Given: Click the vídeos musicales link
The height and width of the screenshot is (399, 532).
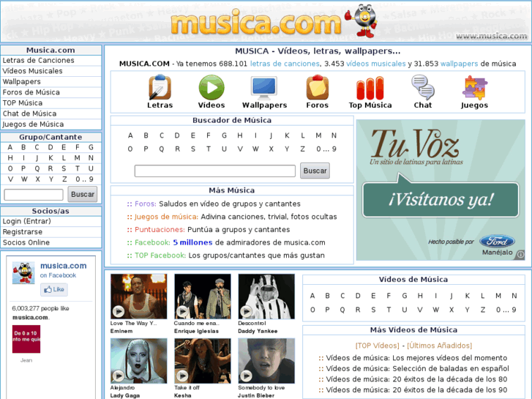Looking at the screenshot, I should point(375,64).
